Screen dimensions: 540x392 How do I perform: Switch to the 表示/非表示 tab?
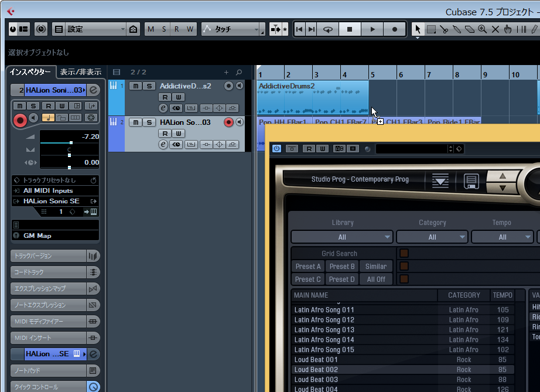81,71
